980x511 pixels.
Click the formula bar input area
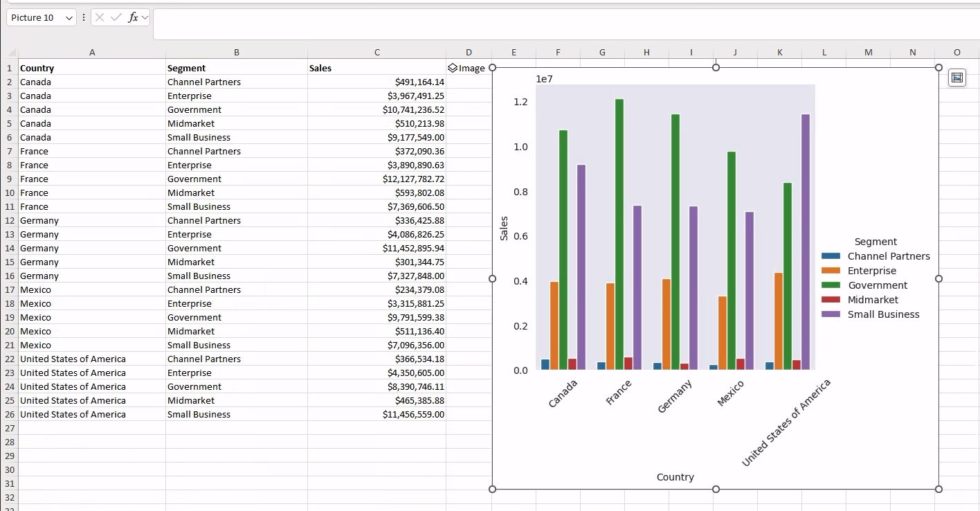(x=565, y=24)
